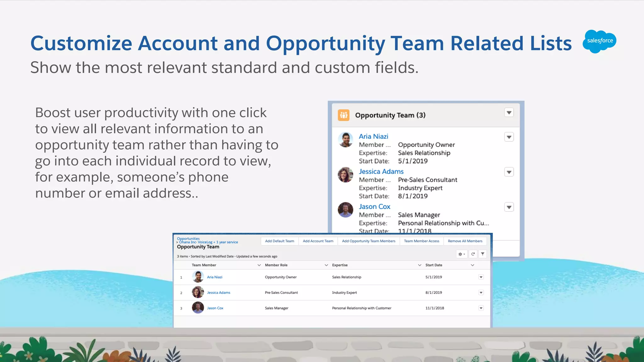
Task: Click Opportunity Owner cell in table
Action: (280, 277)
